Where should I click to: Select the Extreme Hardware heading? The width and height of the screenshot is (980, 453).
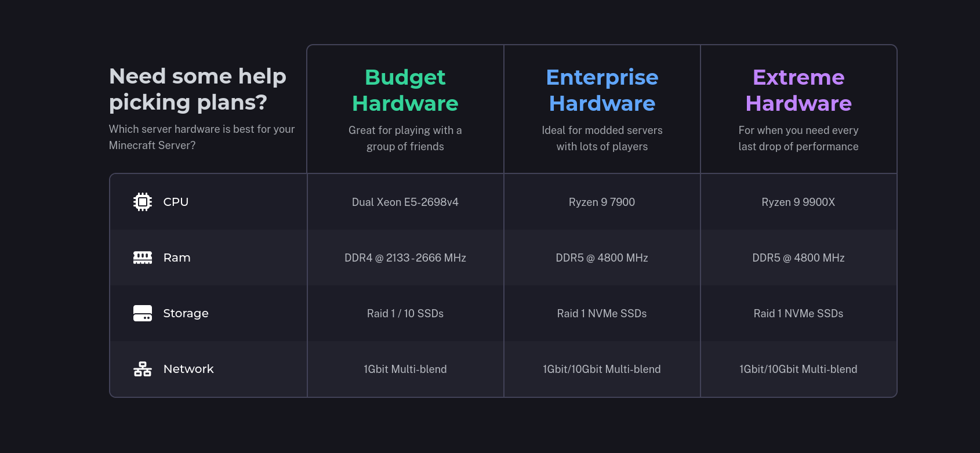798,90
